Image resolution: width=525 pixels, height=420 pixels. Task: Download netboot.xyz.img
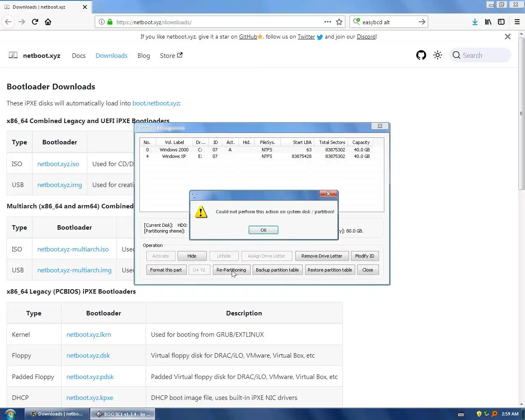[59, 185]
